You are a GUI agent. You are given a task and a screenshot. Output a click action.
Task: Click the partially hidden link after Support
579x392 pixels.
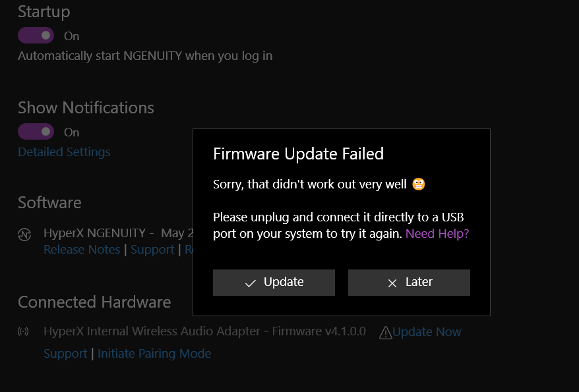point(189,250)
